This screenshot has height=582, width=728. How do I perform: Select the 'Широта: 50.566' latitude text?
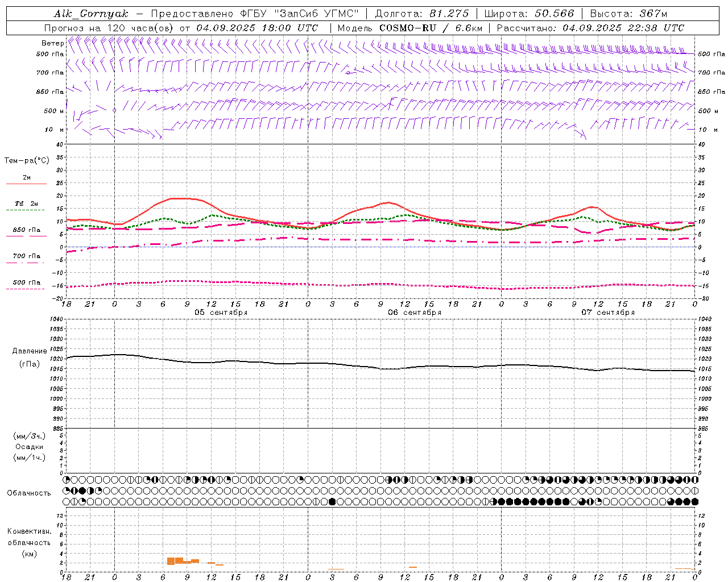[529, 14]
